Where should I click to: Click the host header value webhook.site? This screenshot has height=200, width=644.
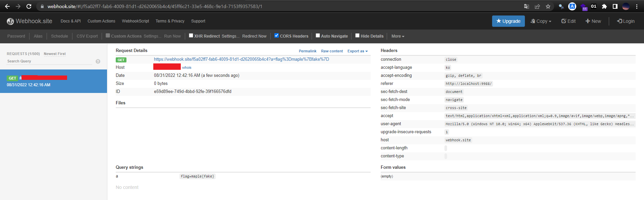tap(458, 140)
